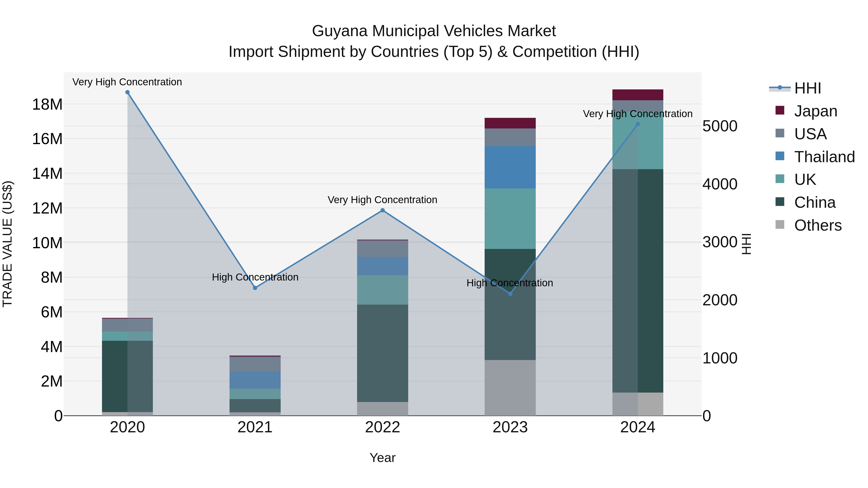Select the 2022 UK bar segment
The image size is (868, 488).
pyautogui.click(x=382, y=290)
